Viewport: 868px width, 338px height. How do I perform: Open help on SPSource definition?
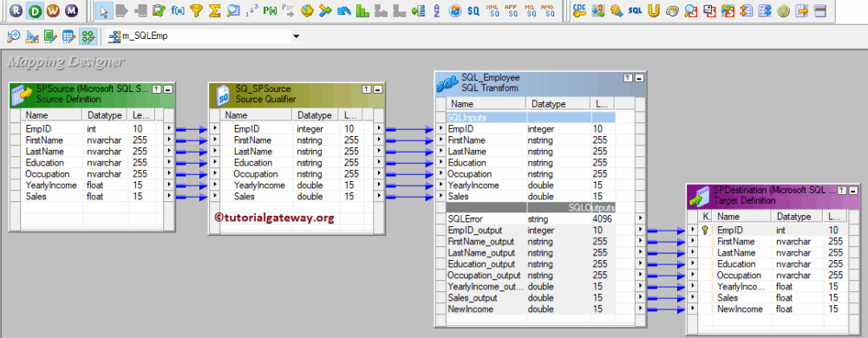click(157, 88)
